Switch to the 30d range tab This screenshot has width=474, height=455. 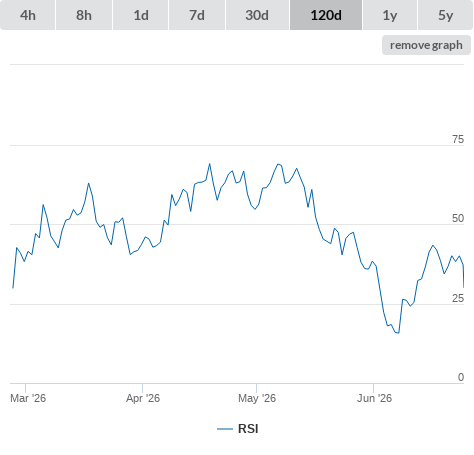pyautogui.click(x=257, y=15)
